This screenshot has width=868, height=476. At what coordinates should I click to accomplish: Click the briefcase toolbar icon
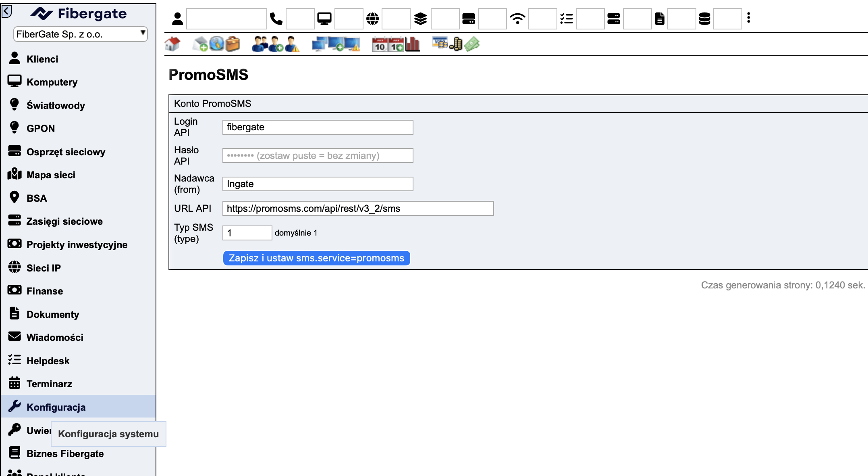233,44
